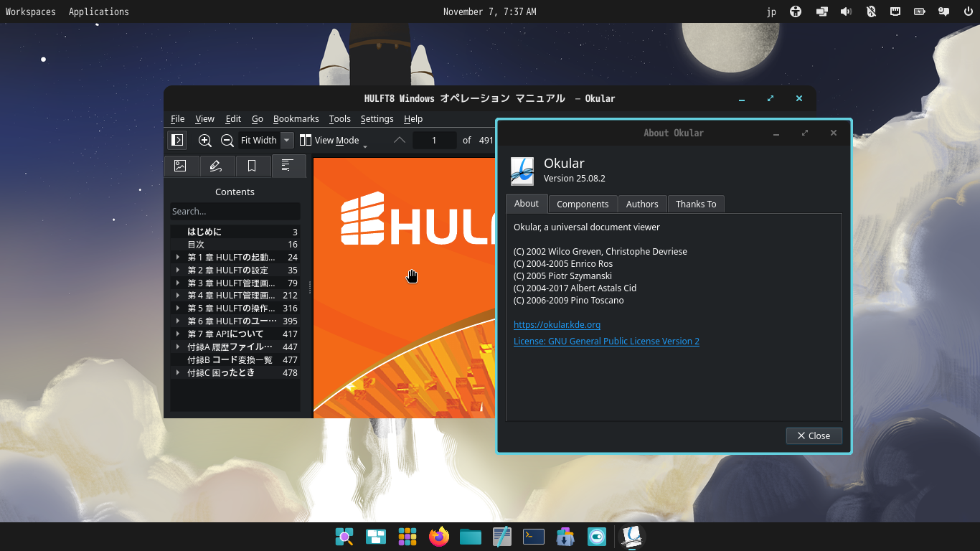Open the notifications panel icon
This screenshot has width=980, height=551.
(944, 11)
